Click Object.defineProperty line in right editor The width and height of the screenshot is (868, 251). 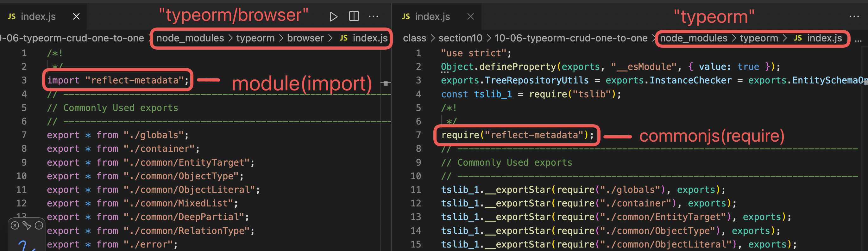coord(611,67)
